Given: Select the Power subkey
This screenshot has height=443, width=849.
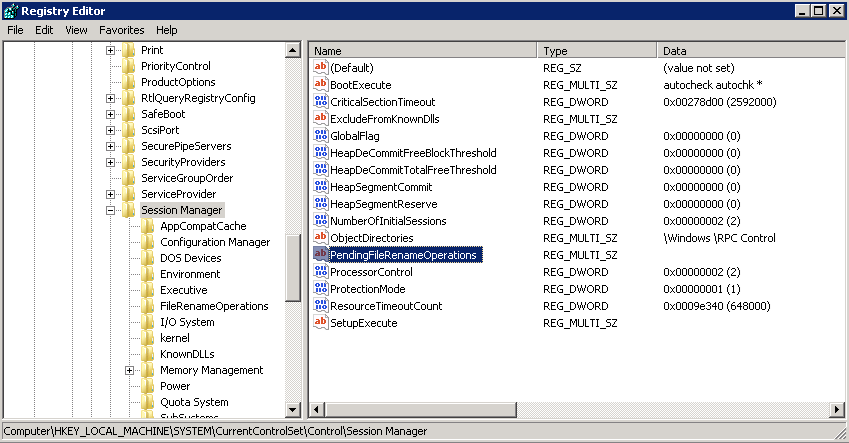Looking at the screenshot, I should 175,386.
